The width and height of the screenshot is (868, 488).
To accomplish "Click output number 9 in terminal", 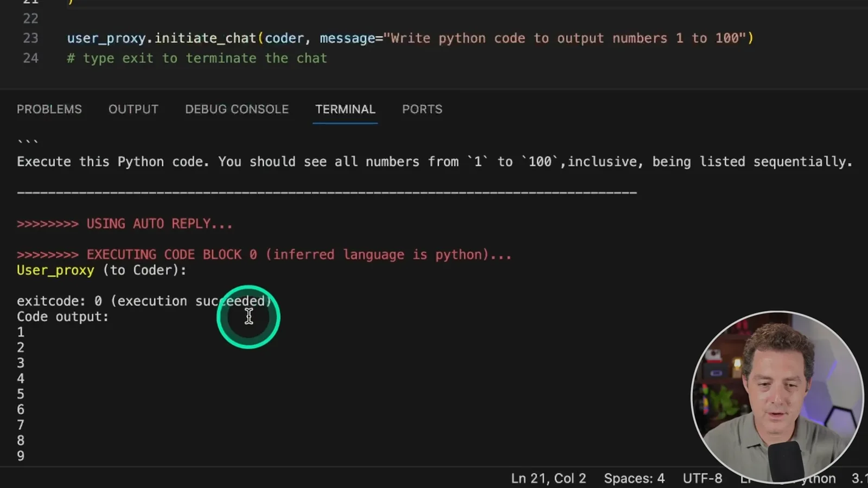I will (x=21, y=456).
